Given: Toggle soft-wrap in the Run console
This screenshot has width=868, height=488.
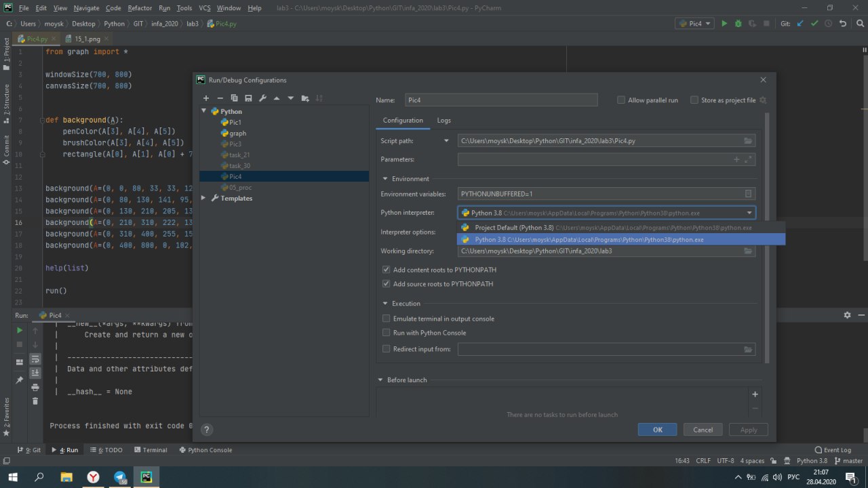Looking at the screenshot, I should tap(35, 359).
